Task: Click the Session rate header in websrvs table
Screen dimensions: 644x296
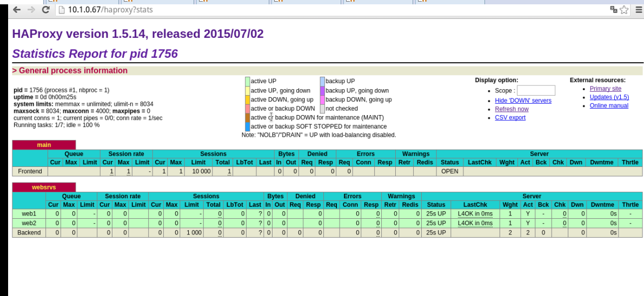Action: pos(122,196)
